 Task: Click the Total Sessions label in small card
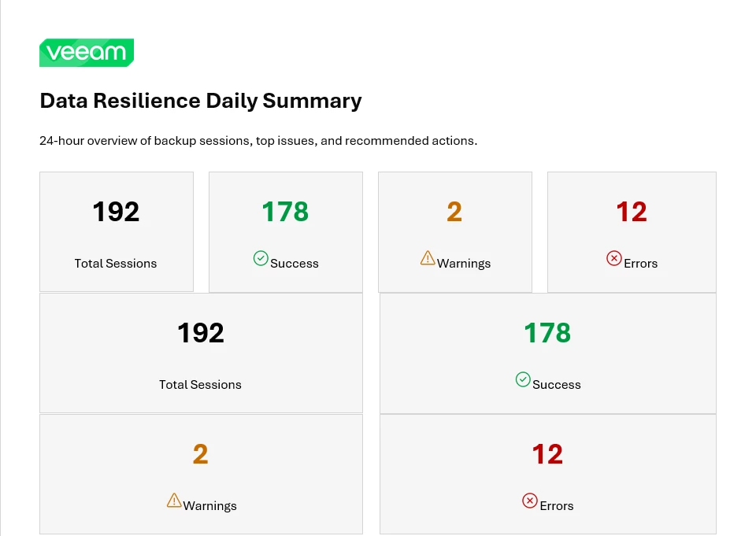[116, 263]
